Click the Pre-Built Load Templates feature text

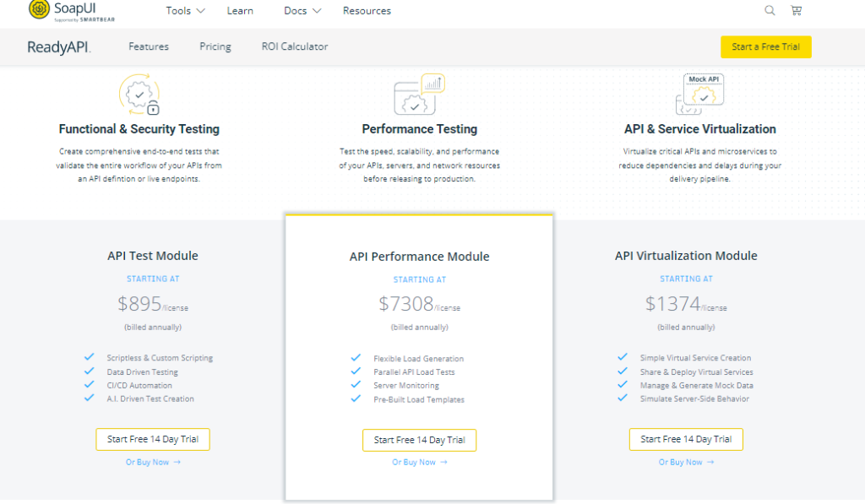(x=419, y=400)
